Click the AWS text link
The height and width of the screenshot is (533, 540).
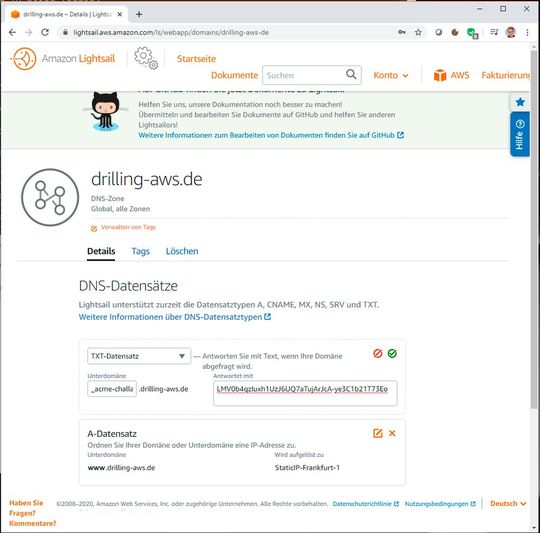click(460, 75)
